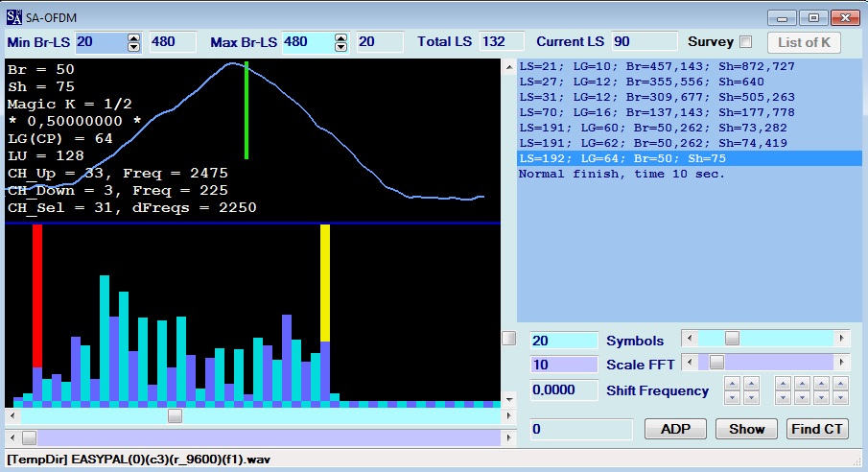Increase Max Br-LS with its up spinner arrow
Screen dimensions: 868x472
341,37
